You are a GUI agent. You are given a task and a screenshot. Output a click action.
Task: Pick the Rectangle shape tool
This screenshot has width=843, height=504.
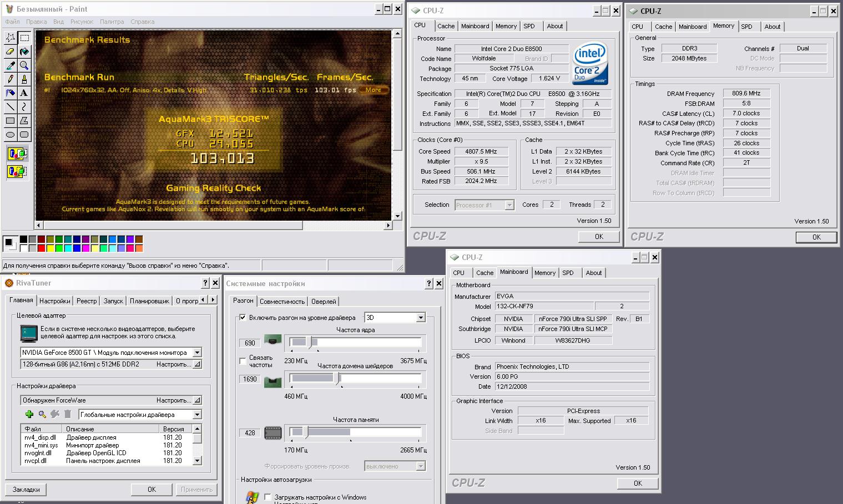tap(11, 120)
